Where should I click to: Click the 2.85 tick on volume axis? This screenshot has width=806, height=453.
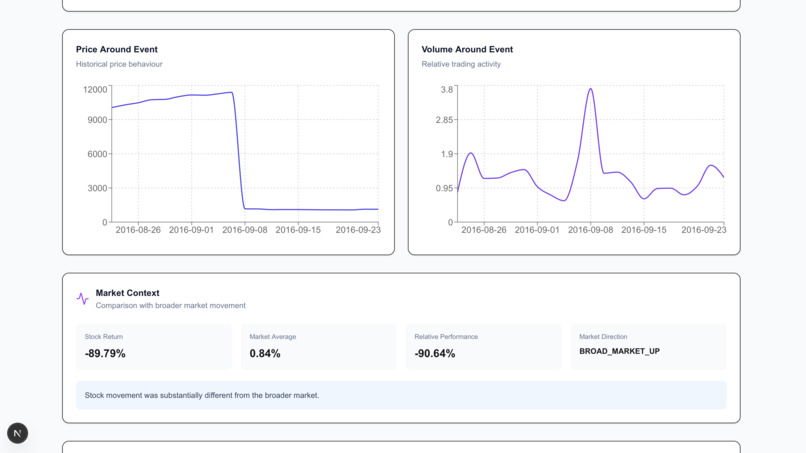pyautogui.click(x=444, y=120)
